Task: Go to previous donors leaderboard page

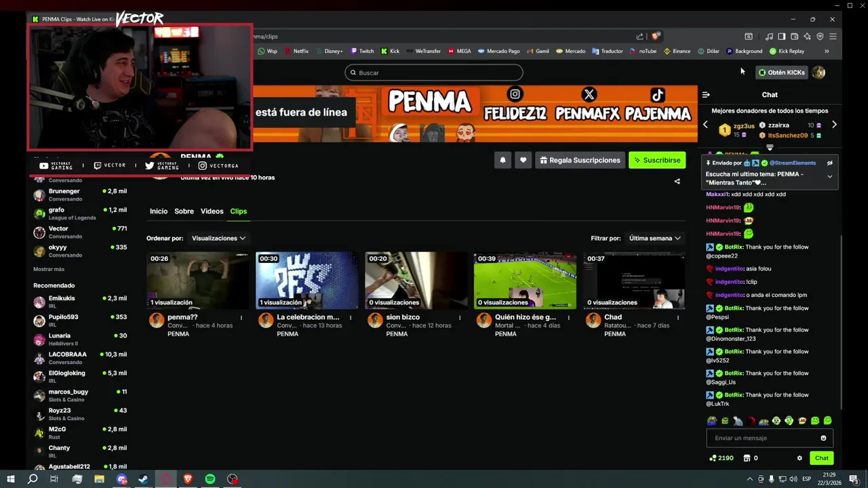Action: 705,125
